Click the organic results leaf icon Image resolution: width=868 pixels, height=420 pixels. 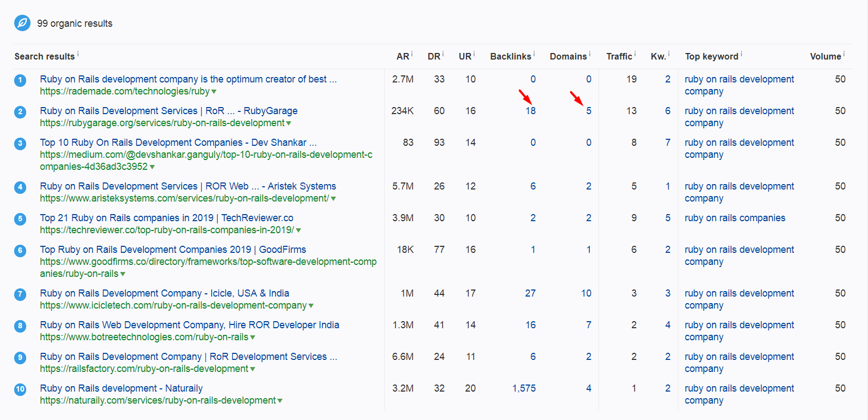pyautogui.click(x=22, y=23)
